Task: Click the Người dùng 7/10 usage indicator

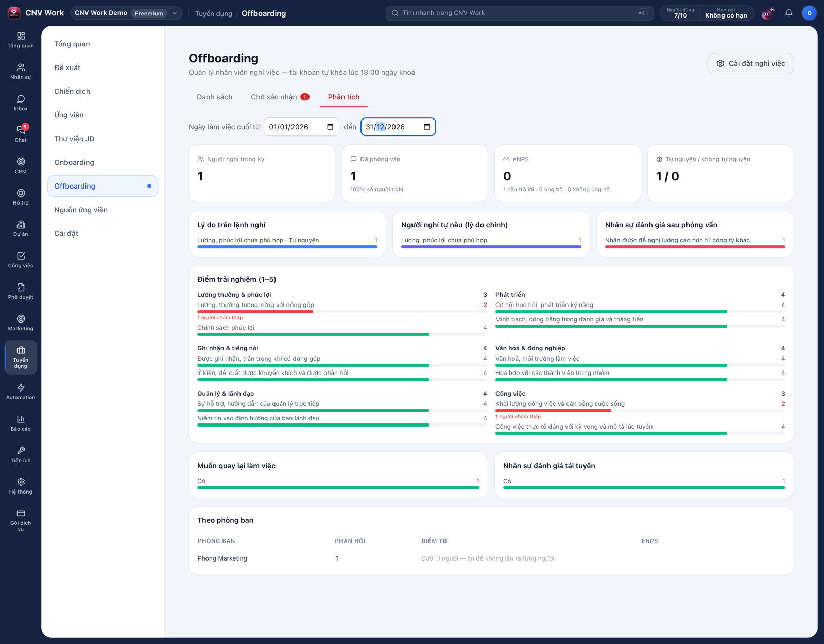Action: [680, 13]
